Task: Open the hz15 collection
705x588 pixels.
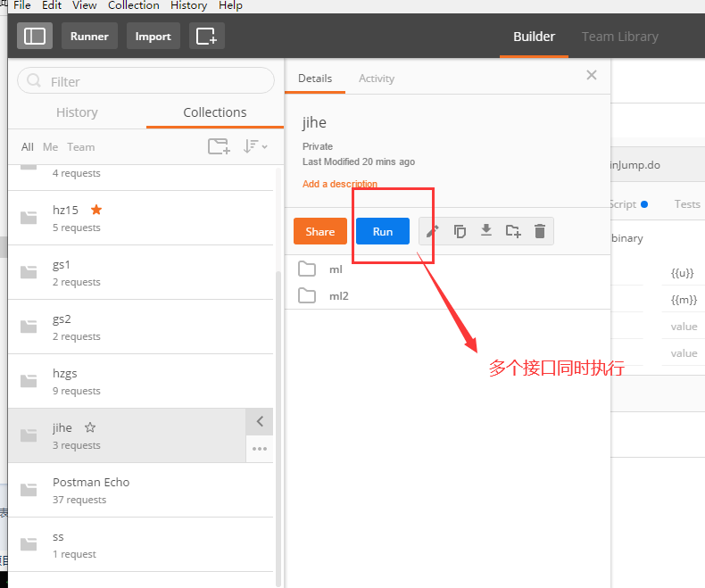Action: point(141,218)
